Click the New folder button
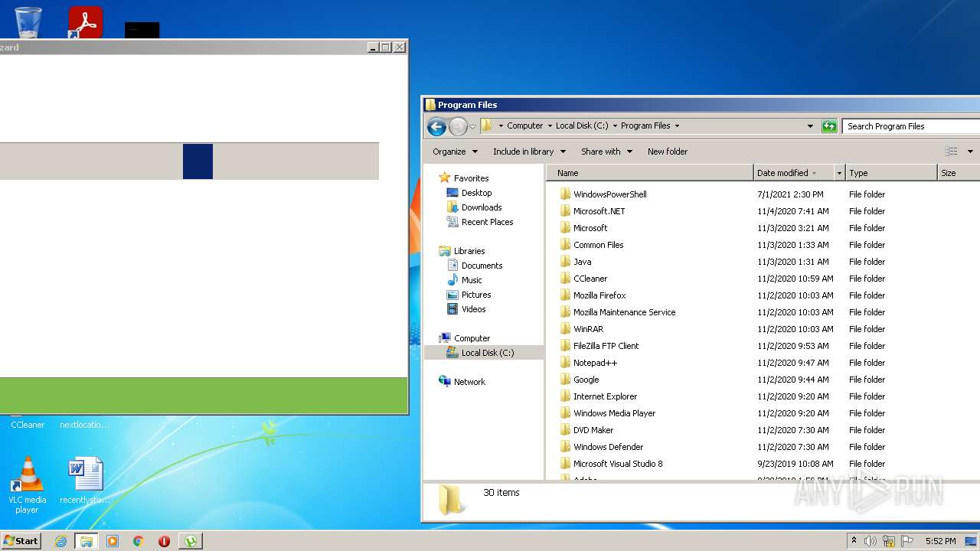The height and width of the screenshot is (551, 980). [668, 152]
